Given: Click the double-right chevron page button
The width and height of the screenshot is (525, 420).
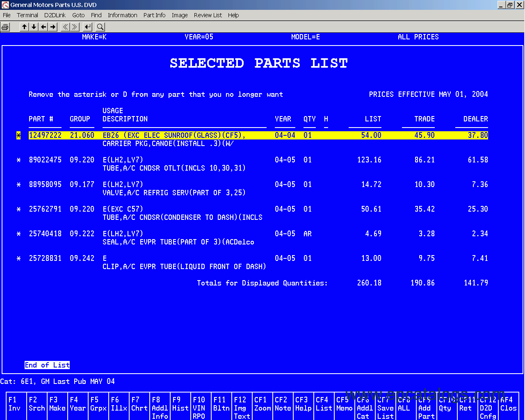Looking at the screenshot, I should (x=75, y=27).
